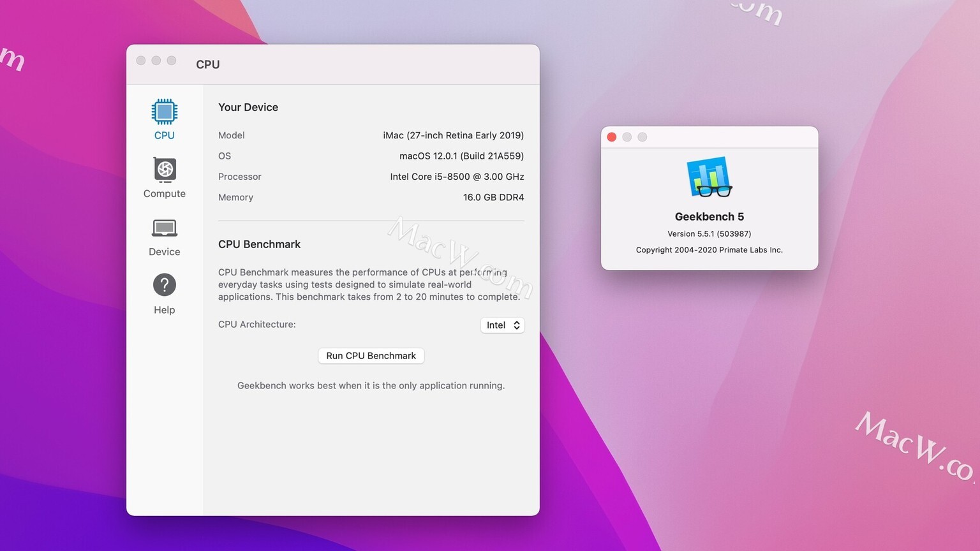This screenshot has width=980, height=551.
Task: Click the CPU window zoom button
Action: coord(172,61)
